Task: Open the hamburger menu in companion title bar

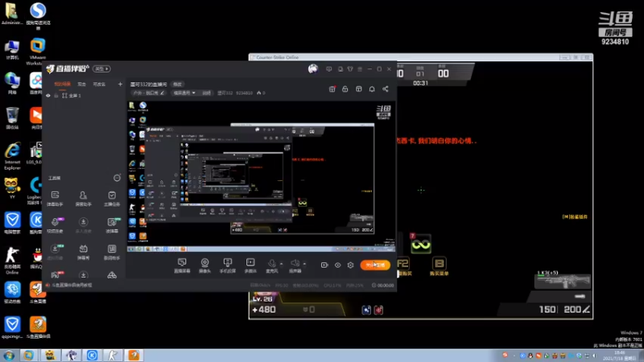Action: tap(360, 69)
